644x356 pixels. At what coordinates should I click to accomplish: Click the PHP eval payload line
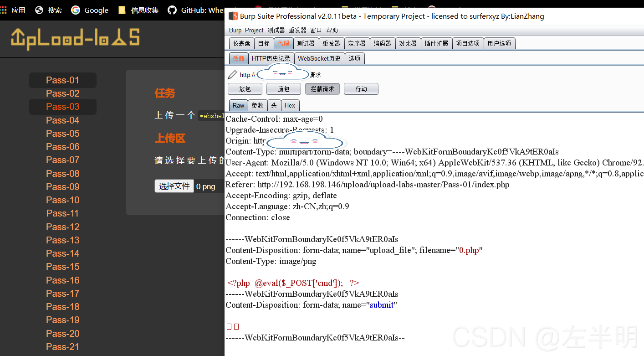click(293, 283)
